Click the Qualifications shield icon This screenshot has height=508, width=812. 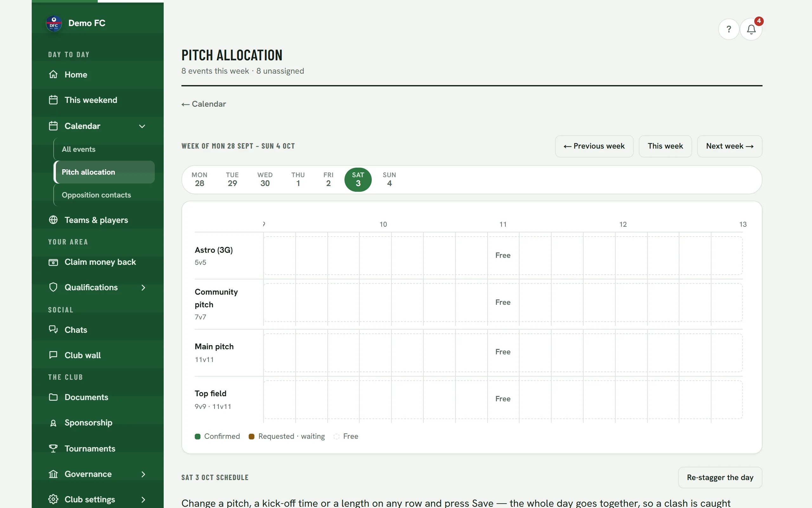click(x=53, y=287)
